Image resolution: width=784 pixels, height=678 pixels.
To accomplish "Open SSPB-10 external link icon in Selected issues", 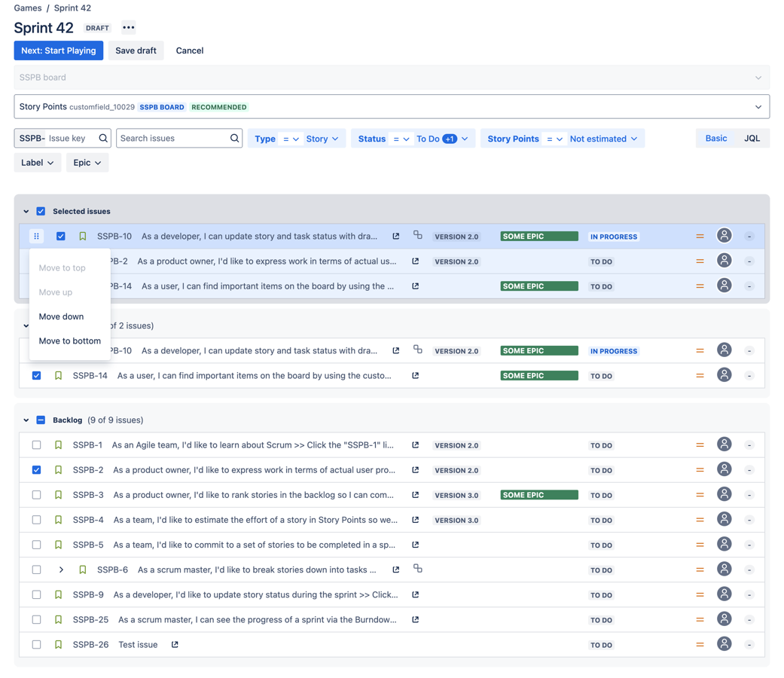I will (x=396, y=237).
